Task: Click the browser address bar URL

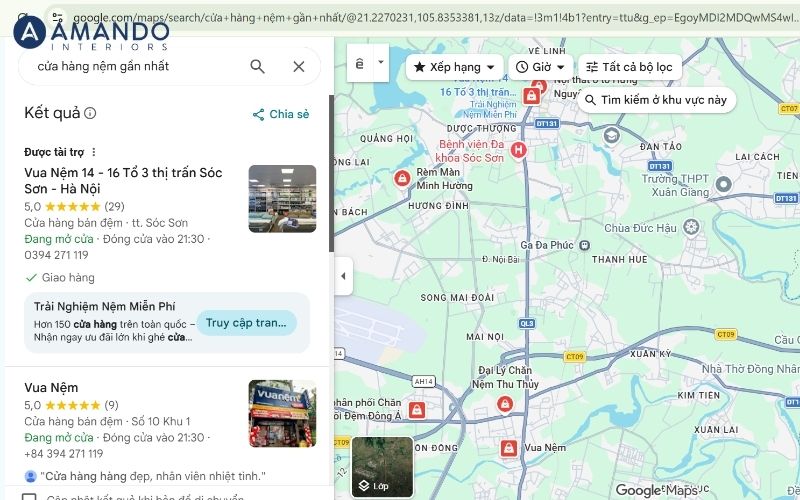Action: point(434,18)
